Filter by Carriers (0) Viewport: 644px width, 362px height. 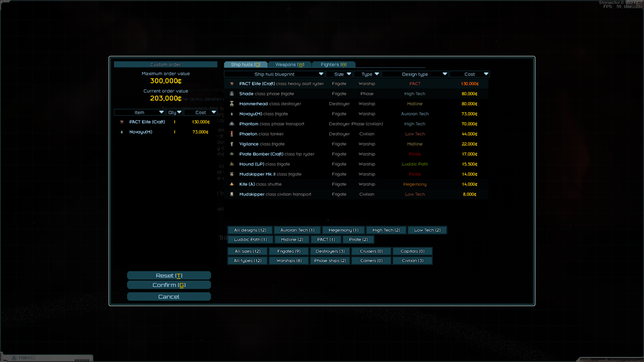(371, 260)
